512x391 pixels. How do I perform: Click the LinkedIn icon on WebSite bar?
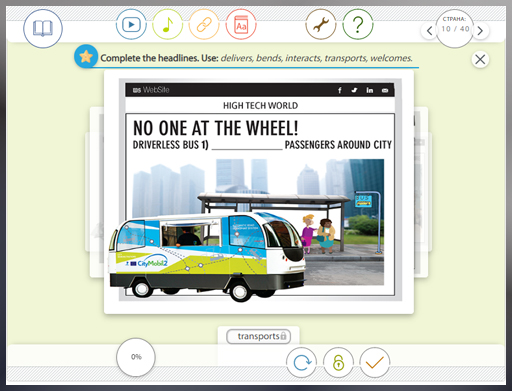coord(370,90)
